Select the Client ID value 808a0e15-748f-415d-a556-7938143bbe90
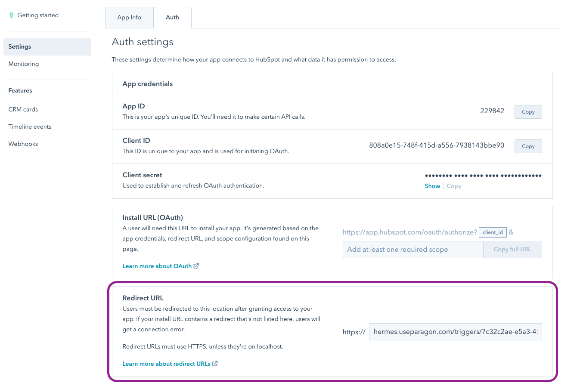 click(437, 145)
